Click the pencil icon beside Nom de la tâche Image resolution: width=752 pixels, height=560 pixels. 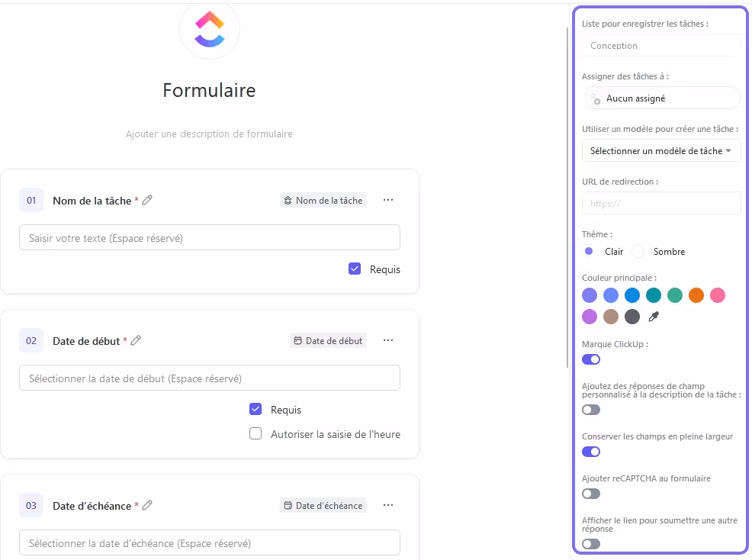[147, 200]
